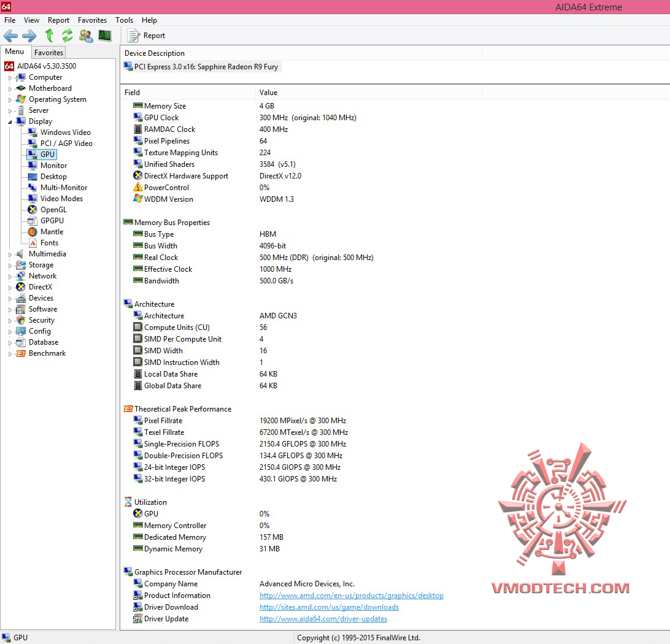Expand the Operating System tree node

[x=10, y=100]
